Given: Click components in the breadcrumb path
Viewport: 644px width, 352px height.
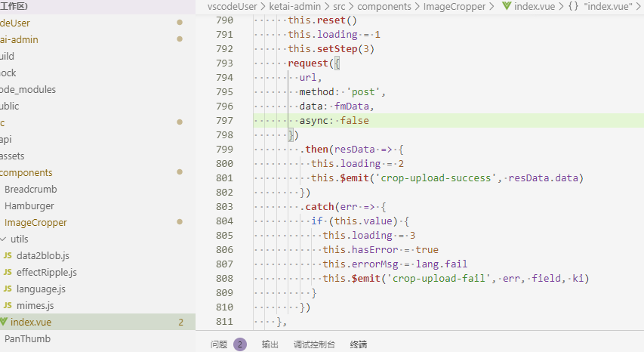Looking at the screenshot, I should click(x=384, y=6).
